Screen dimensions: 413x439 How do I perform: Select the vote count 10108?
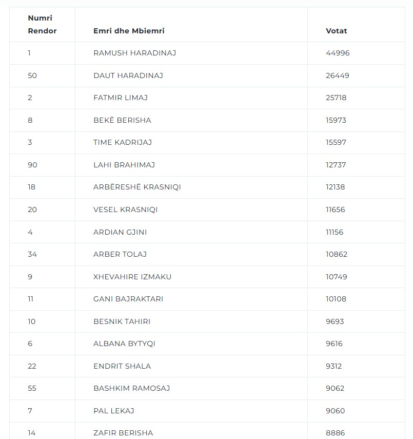coord(336,299)
